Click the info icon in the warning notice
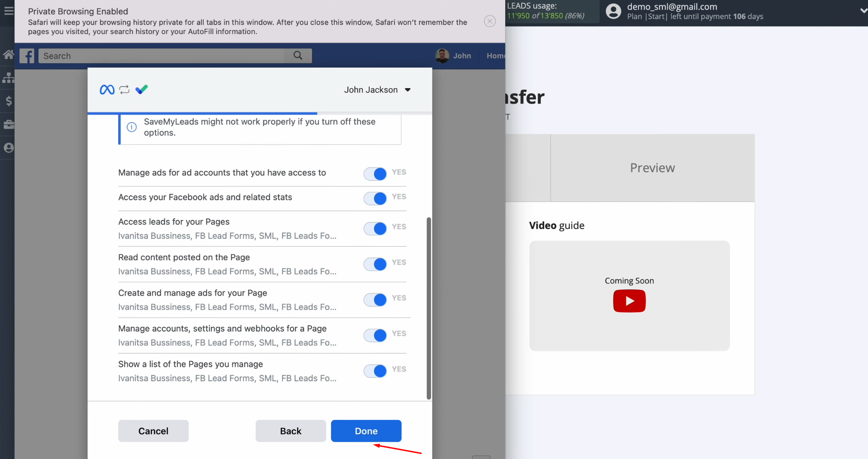Screen dimensions: 868x459 pos(132,127)
